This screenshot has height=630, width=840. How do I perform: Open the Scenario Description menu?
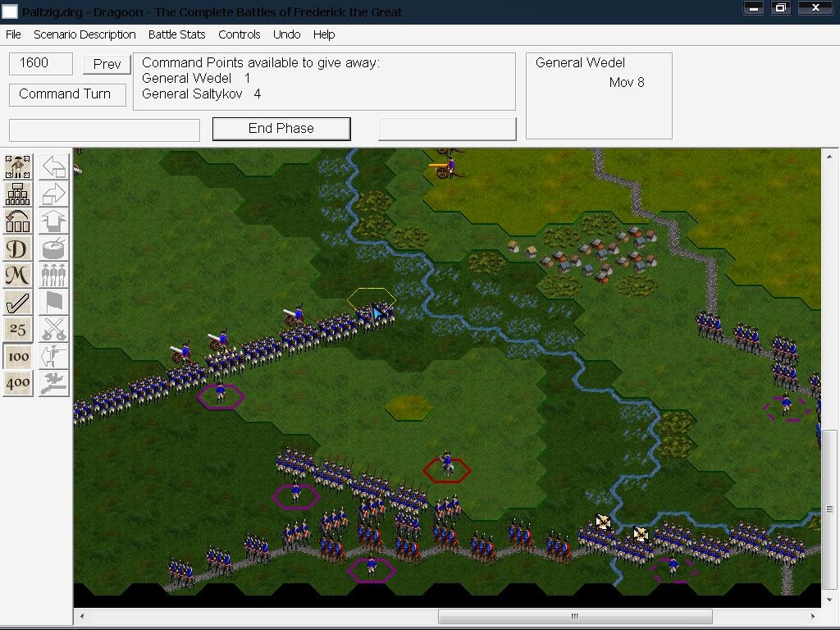tap(84, 34)
